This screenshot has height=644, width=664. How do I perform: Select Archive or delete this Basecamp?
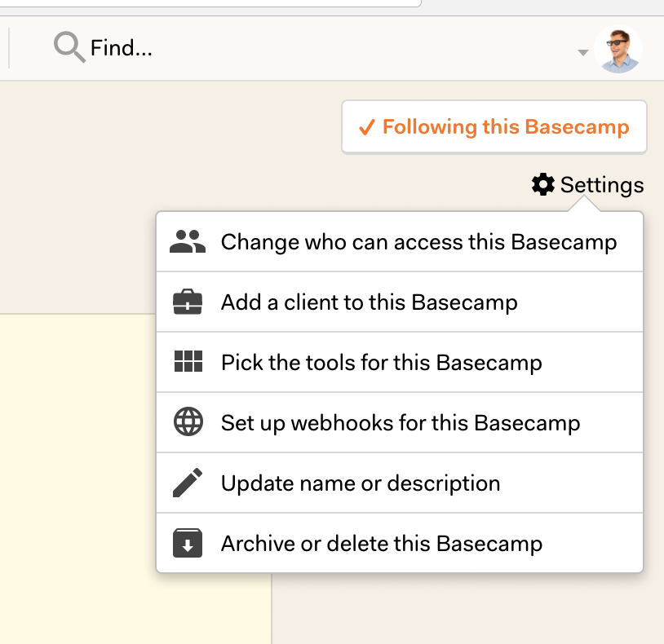pos(400,543)
